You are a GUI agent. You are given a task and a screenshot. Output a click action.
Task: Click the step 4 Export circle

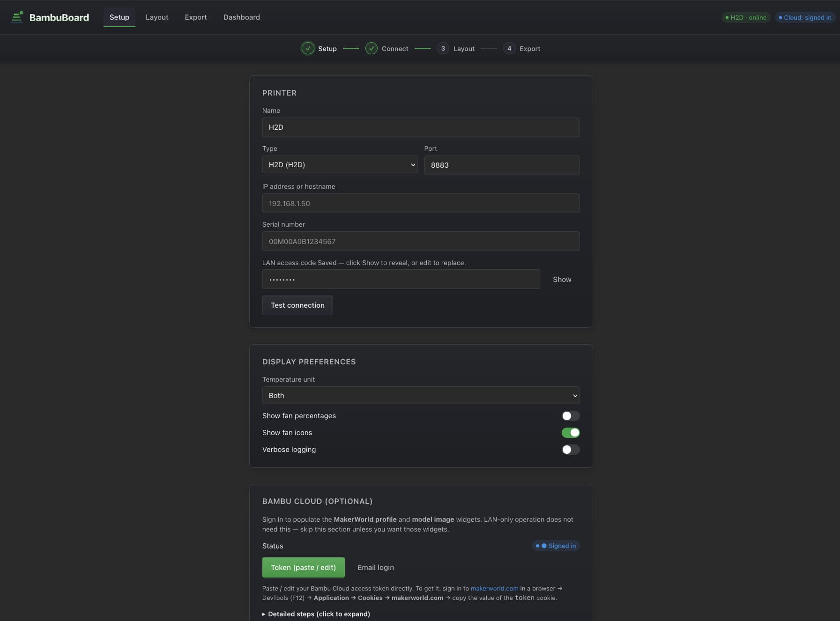pyautogui.click(x=509, y=49)
